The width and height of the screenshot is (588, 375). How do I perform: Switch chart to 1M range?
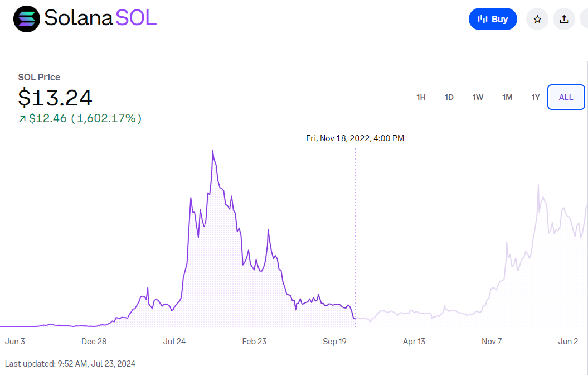pos(507,97)
